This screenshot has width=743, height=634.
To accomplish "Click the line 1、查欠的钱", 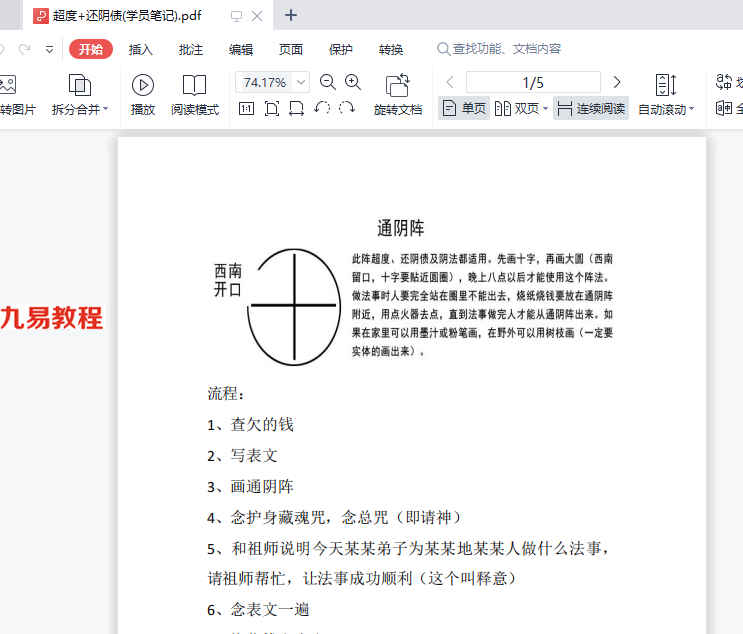I will 250,425.
